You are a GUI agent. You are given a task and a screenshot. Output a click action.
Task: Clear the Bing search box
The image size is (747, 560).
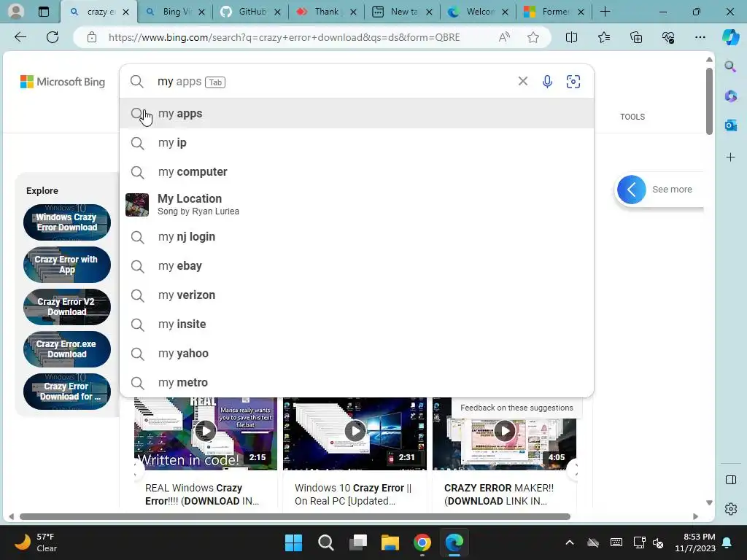pyautogui.click(x=522, y=82)
